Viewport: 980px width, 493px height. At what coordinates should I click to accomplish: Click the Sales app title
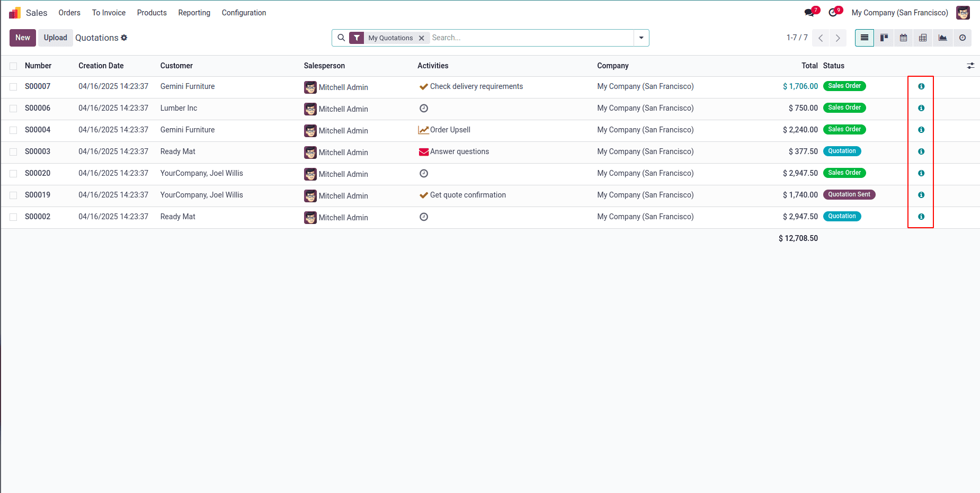point(37,13)
